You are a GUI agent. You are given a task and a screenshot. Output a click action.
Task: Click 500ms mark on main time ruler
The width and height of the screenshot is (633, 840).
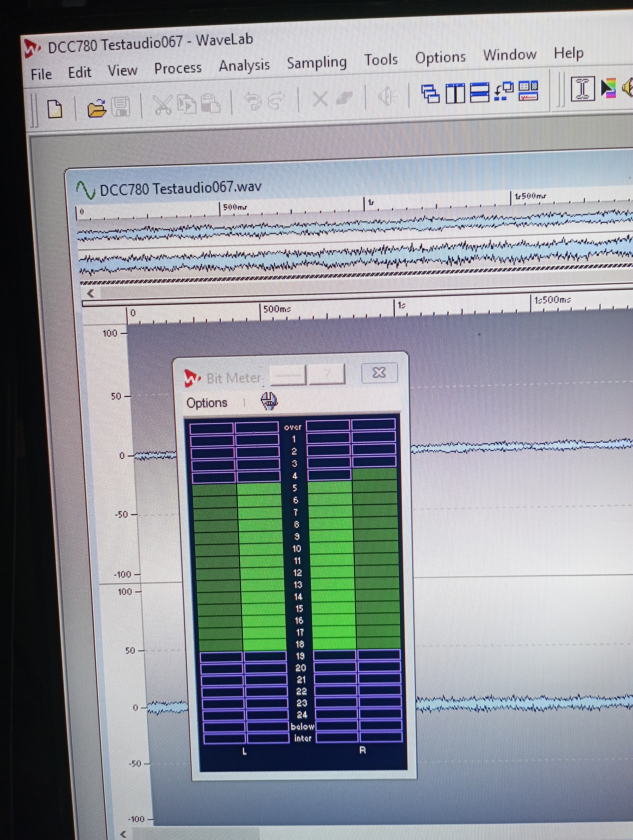pyautogui.click(x=277, y=309)
